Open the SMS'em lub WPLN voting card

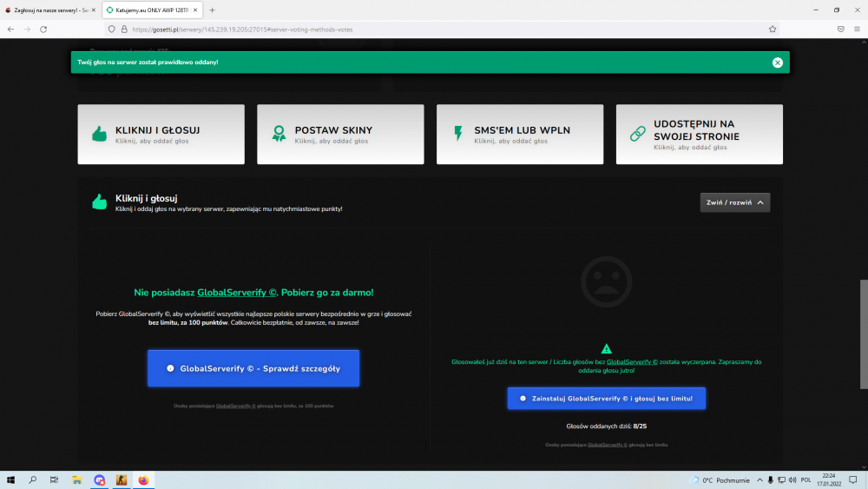point(520,134)
